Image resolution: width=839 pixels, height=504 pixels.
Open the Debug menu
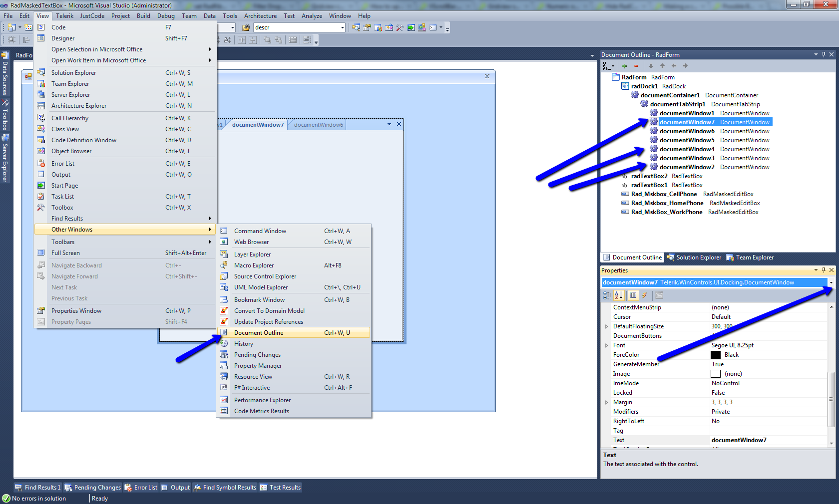(x=166, y=16)
